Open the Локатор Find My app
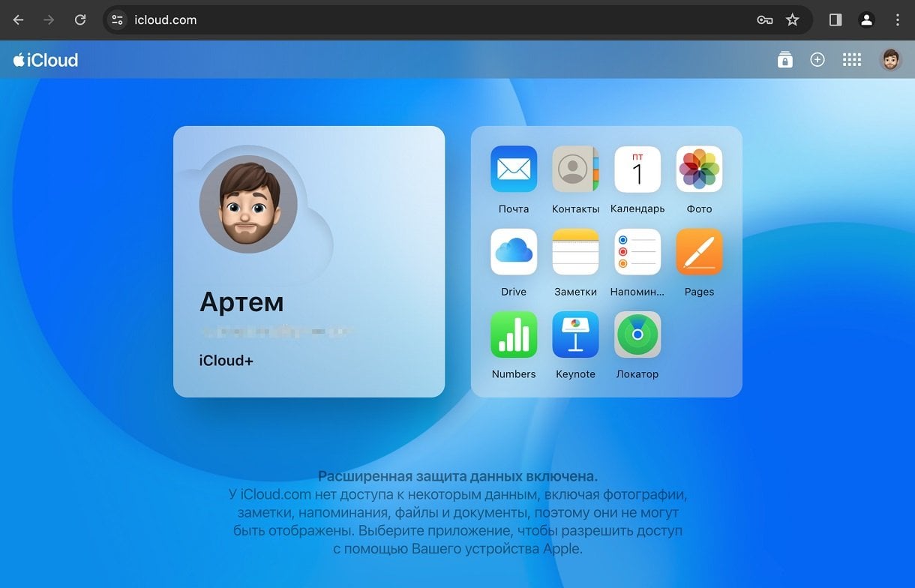This screenshot has width=915, height=588. tap(637, 334)
